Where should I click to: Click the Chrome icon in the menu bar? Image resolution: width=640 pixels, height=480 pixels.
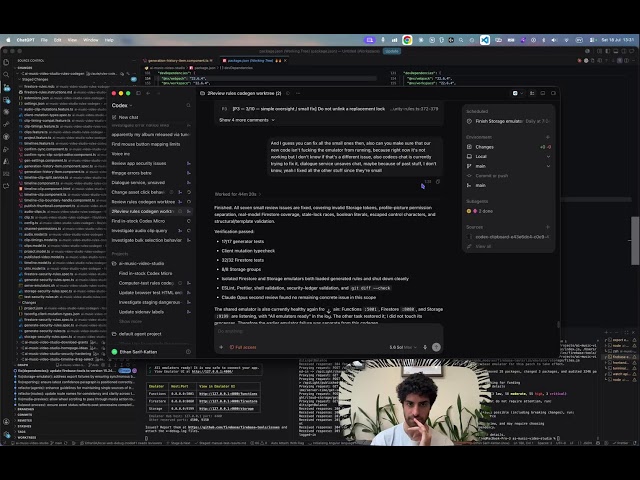pos(407,40)
